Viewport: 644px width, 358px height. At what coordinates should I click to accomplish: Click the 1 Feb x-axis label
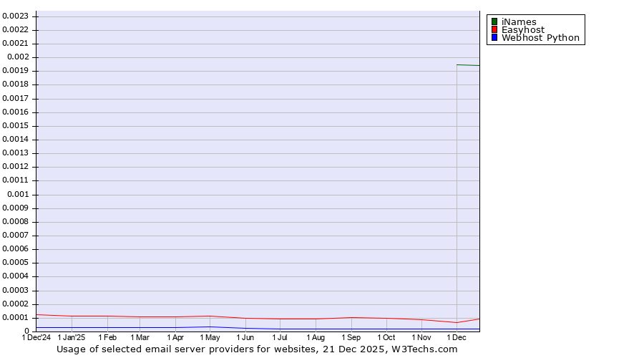[x=107, y=337]
